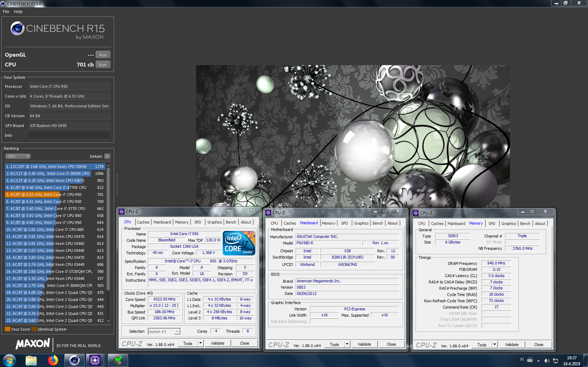Click Tools button in CPU window
The image size is (588, 367).
pos(188,343)
